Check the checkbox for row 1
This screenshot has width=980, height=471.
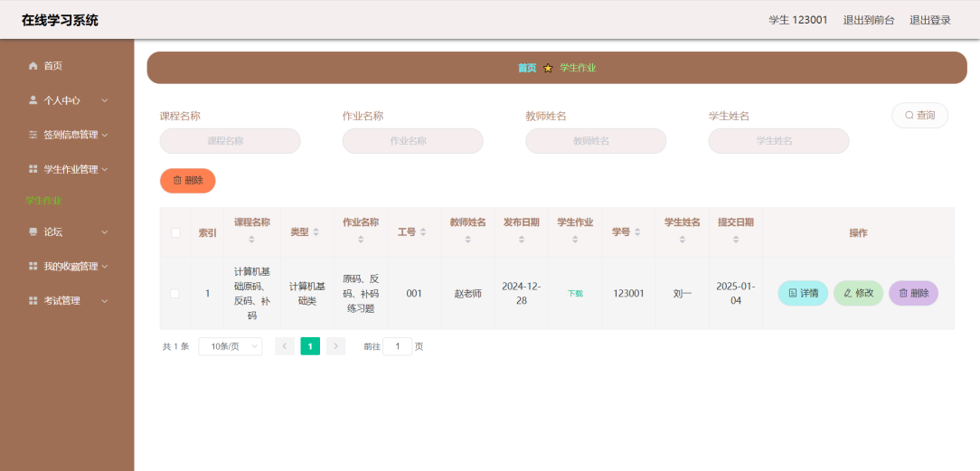click(175, 293)
